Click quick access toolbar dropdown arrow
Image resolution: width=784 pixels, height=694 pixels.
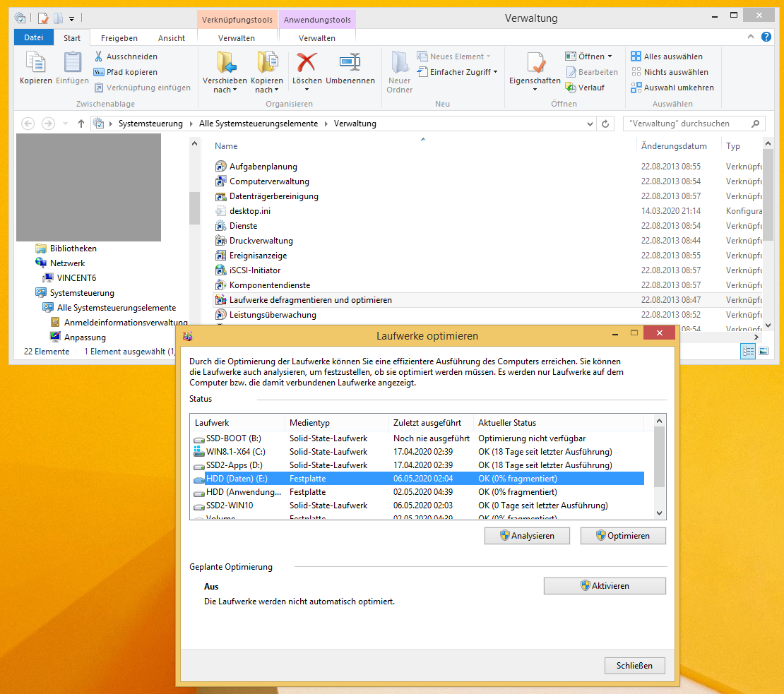click(71, 18)
